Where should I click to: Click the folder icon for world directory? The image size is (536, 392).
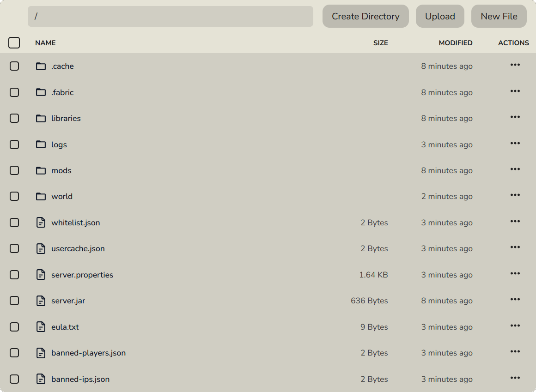tap(41, 196)
